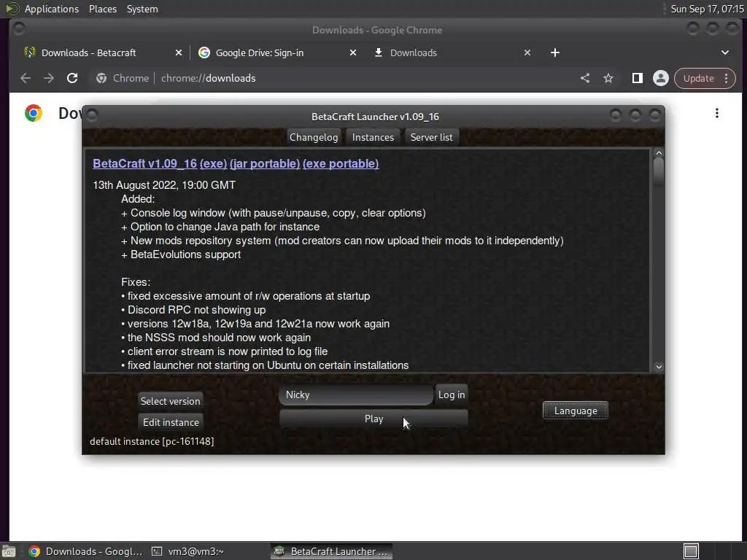Open downloads page three-dot menu
Screen dimensions: 747x560
tap(717, 113)
